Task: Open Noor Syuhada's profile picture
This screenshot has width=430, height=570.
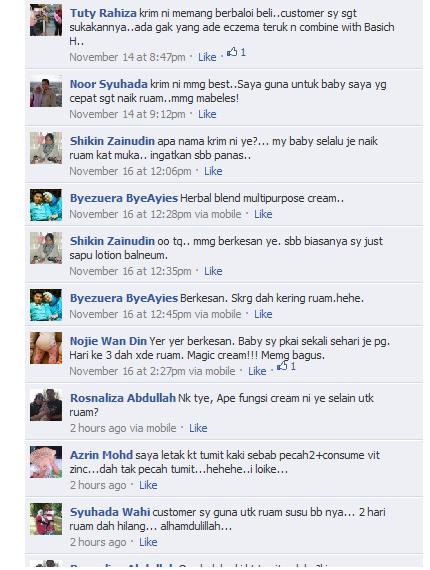Action: 46,91
